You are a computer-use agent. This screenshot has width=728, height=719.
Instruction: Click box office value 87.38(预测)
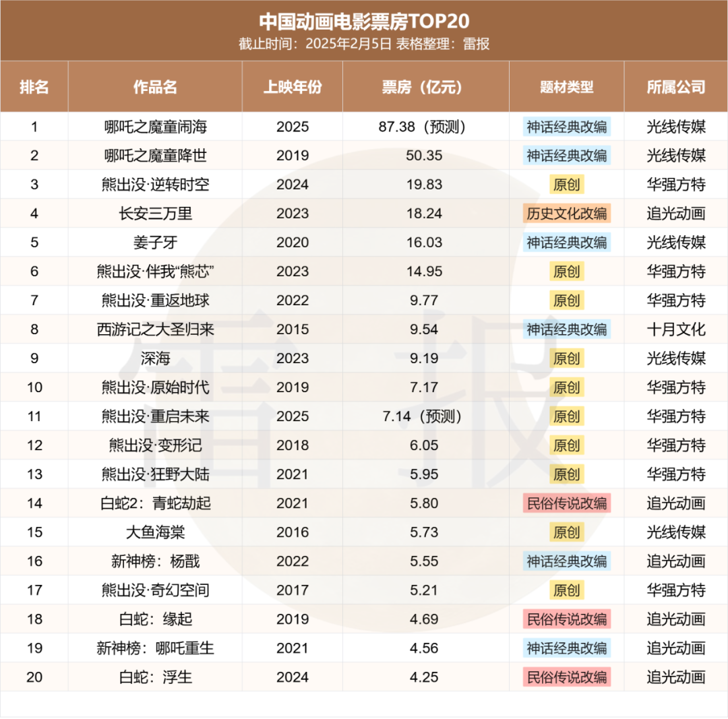(423, 127)
